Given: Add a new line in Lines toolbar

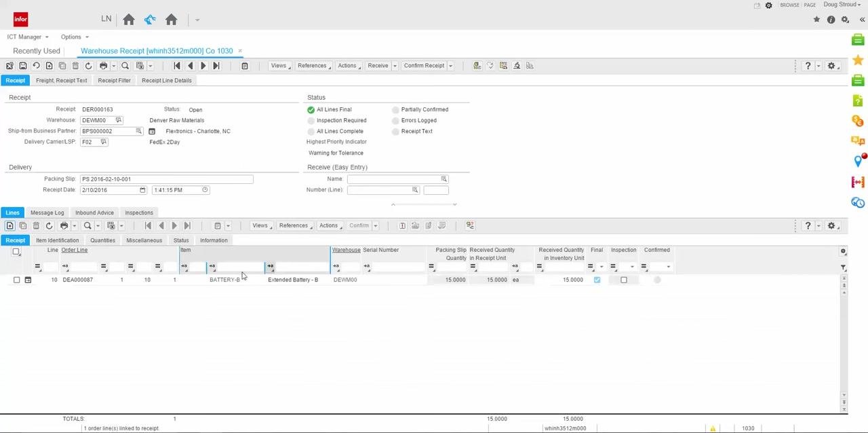Looking at the screenshot, I should (x=9, y=225).
